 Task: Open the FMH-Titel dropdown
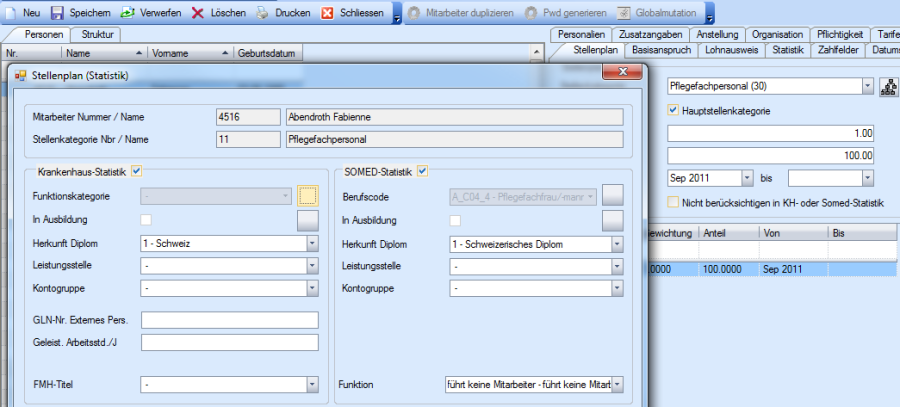pos(312,384)
